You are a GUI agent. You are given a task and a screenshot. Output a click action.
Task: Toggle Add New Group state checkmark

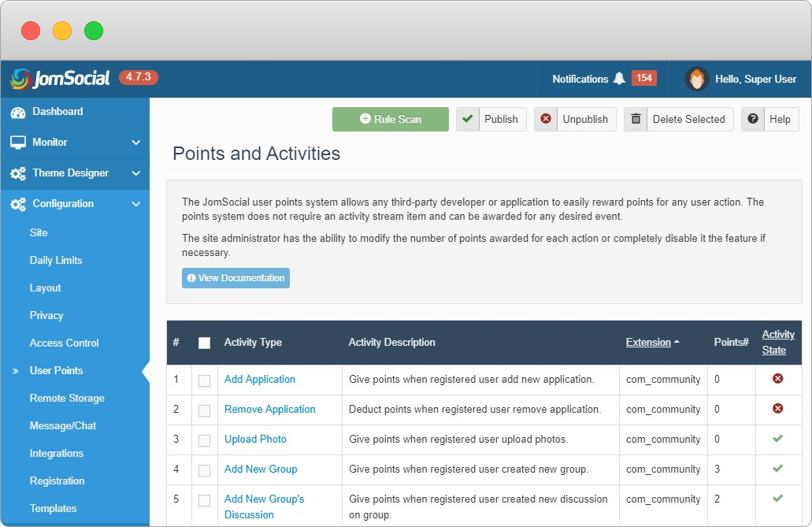pos(778,469)
